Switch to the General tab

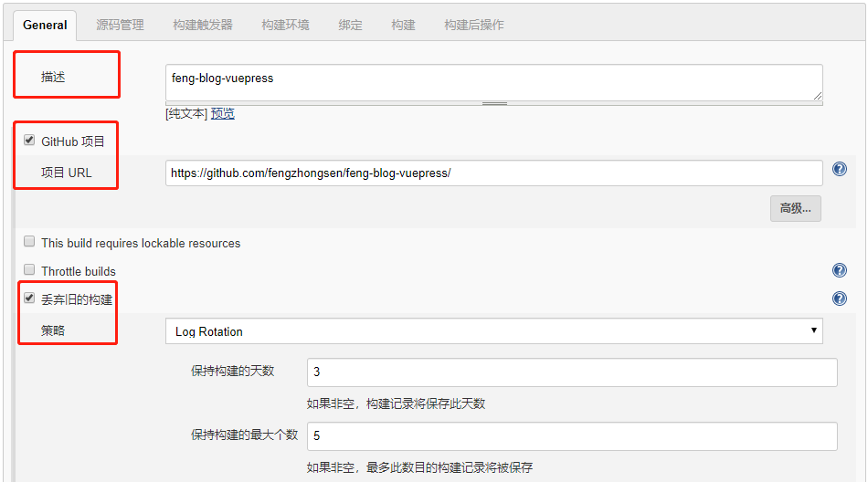click(x=45, y=25)
